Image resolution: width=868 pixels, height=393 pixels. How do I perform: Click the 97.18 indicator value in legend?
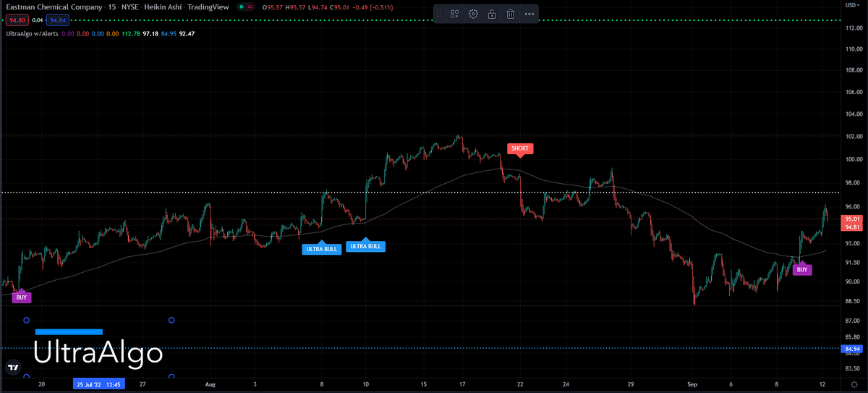150,33
